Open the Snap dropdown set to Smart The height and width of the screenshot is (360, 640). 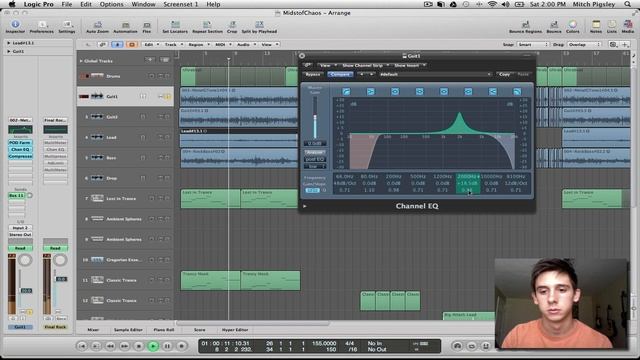533,44
